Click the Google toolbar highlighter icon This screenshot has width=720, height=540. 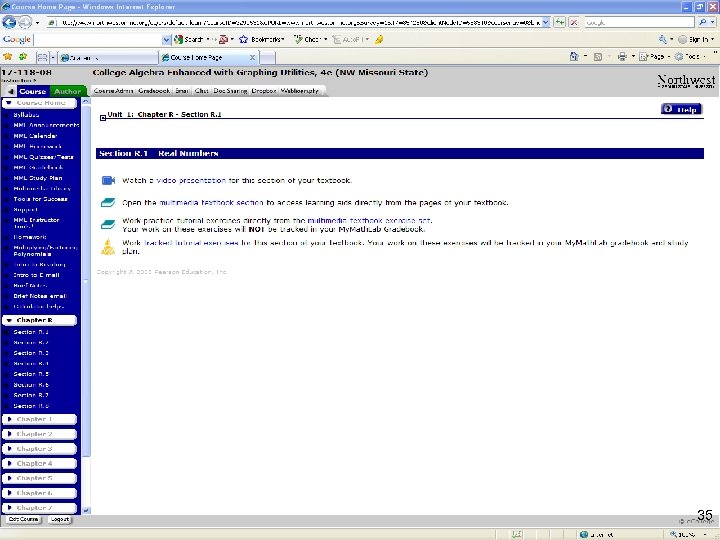(x=379, y=39)
